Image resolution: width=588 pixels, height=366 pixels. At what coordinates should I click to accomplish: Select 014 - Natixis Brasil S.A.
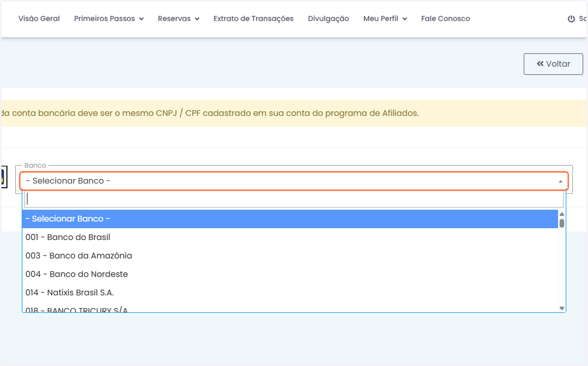tap(290, 292)
